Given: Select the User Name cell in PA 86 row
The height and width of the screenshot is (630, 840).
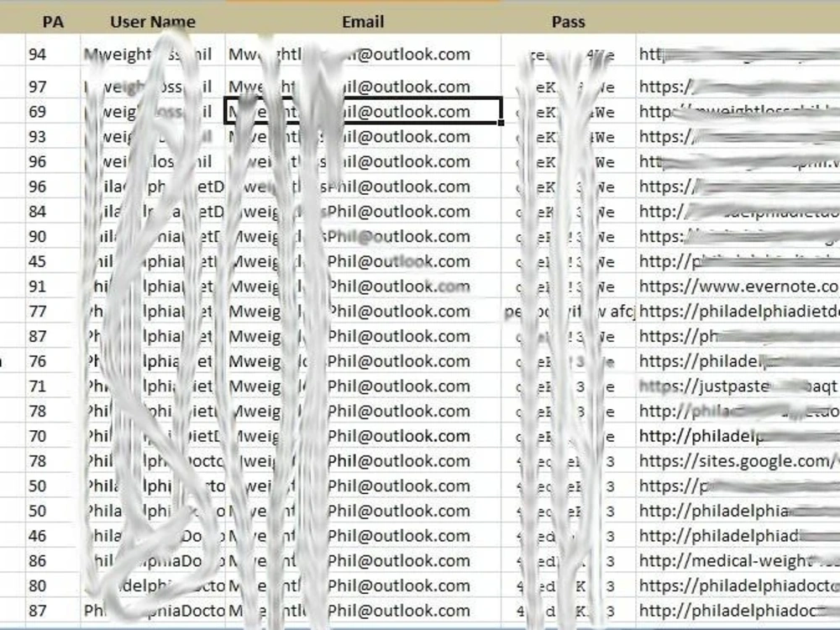Looking at the screenshot, I should click(x=153, y=561).
